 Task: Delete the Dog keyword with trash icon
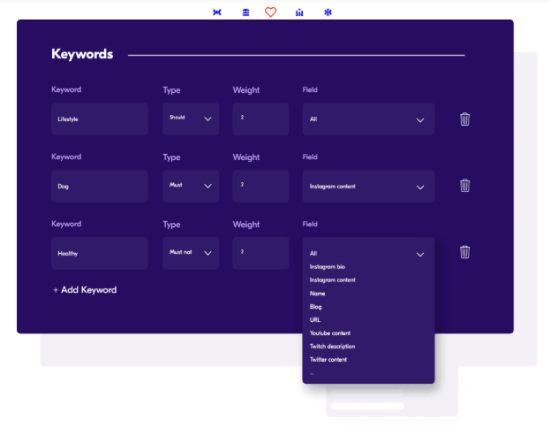tap(465, 186)
